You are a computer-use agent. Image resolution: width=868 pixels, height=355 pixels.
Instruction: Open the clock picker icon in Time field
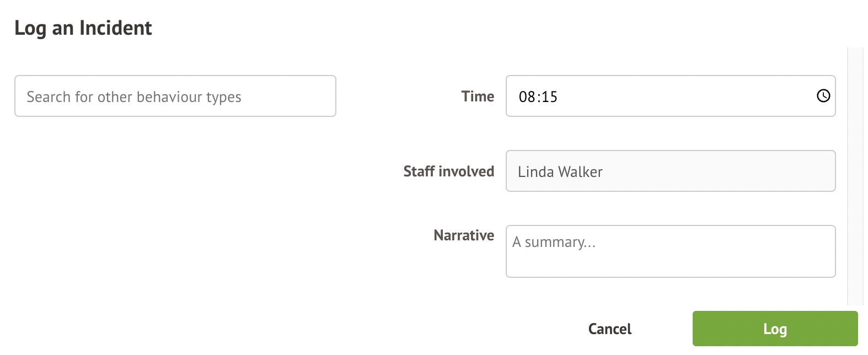click(x=823, y=96)
